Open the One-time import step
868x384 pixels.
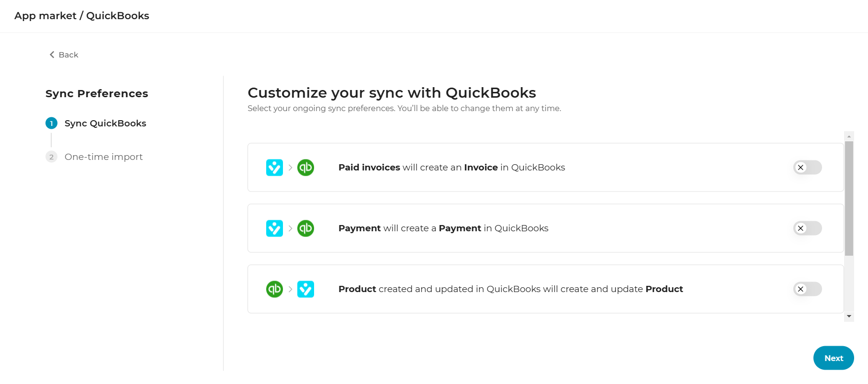pos(103,157)
